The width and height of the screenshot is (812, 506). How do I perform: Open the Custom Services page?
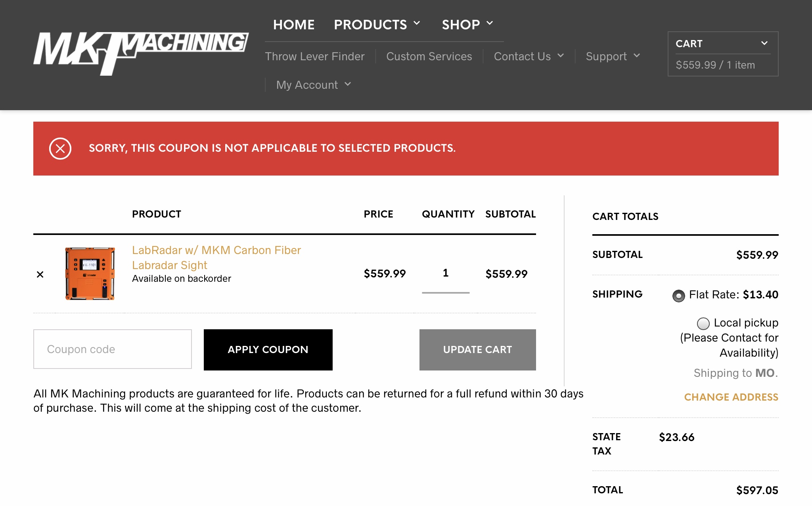[429, 56]
